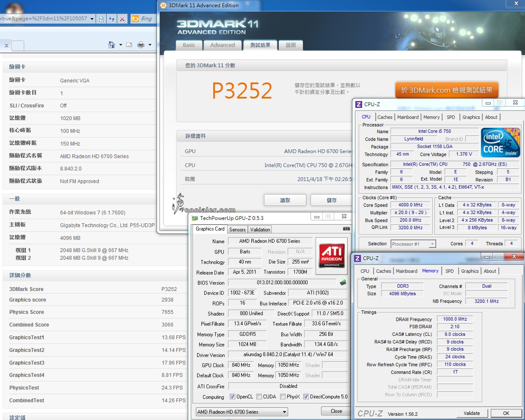Click the 讀取 load button in 3DMark
This screenshot has width=525, height=420.
click(285, 200)
